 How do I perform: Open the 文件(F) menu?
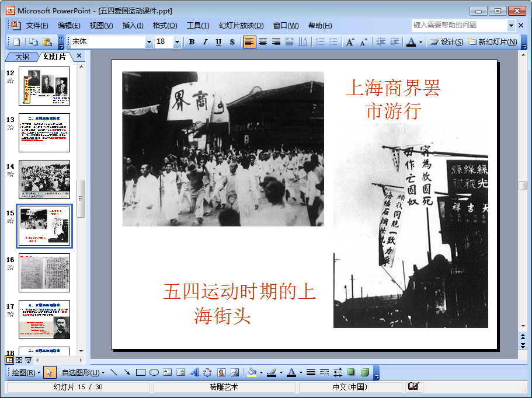coord(37,26)
